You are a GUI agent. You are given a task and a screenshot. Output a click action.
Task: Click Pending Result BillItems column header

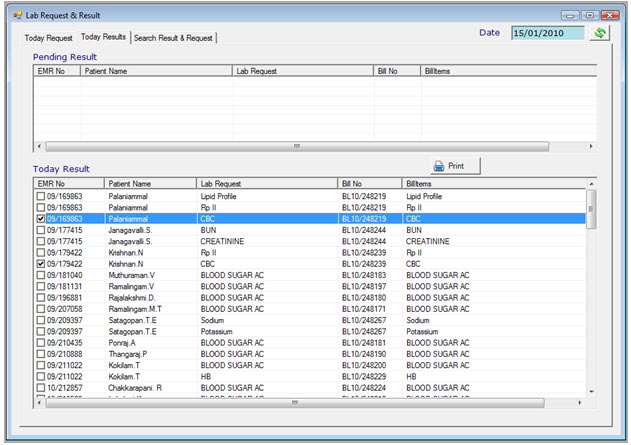pos(508,71)
